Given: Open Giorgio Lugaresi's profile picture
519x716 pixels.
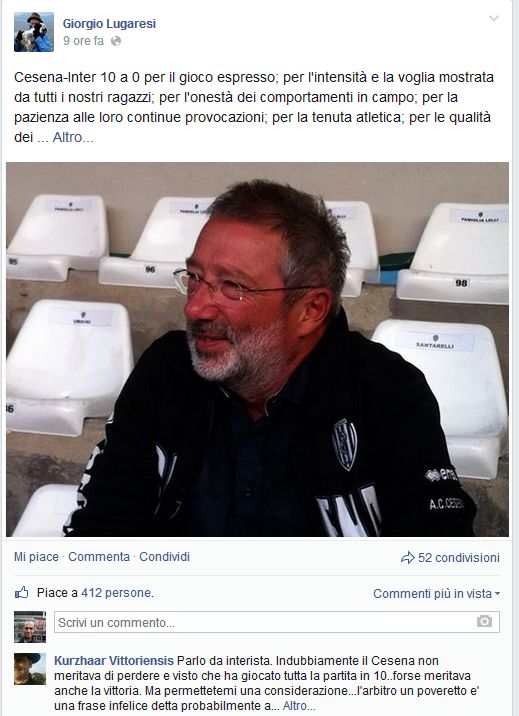Looking at the screenshot, I should coord(34,32).
